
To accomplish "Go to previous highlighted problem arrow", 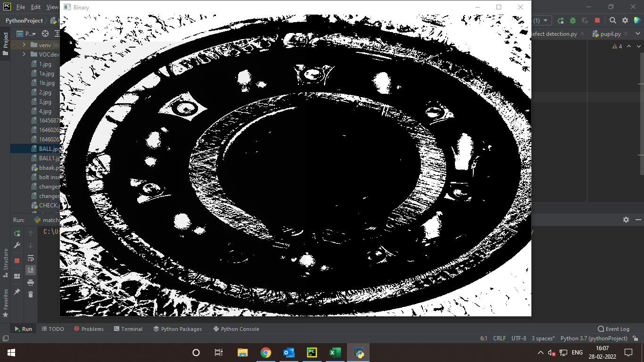I will 628,46.
